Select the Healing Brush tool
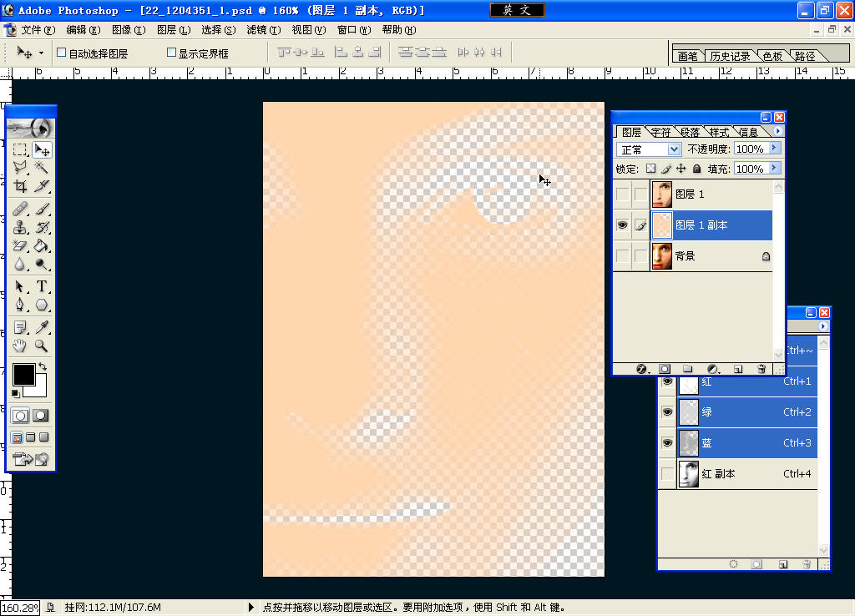The height and width of the screenshot is (616, 855). point(20,209)
